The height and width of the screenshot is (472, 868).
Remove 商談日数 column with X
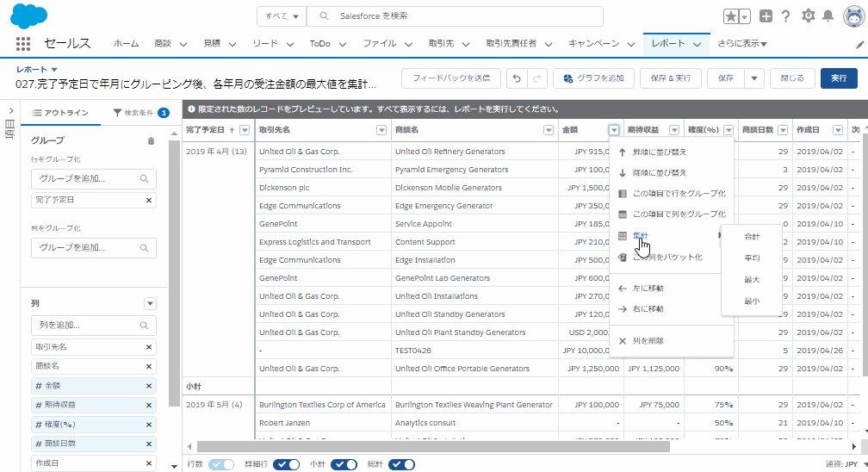point(149,444)
